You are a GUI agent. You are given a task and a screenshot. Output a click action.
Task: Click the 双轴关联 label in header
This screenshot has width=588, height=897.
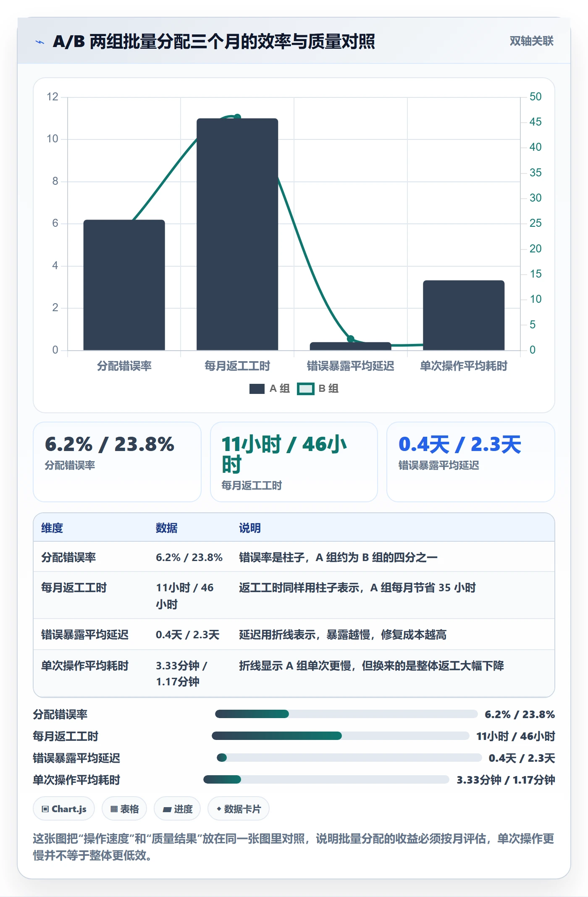pyautogui.click(x=531, y=41)
